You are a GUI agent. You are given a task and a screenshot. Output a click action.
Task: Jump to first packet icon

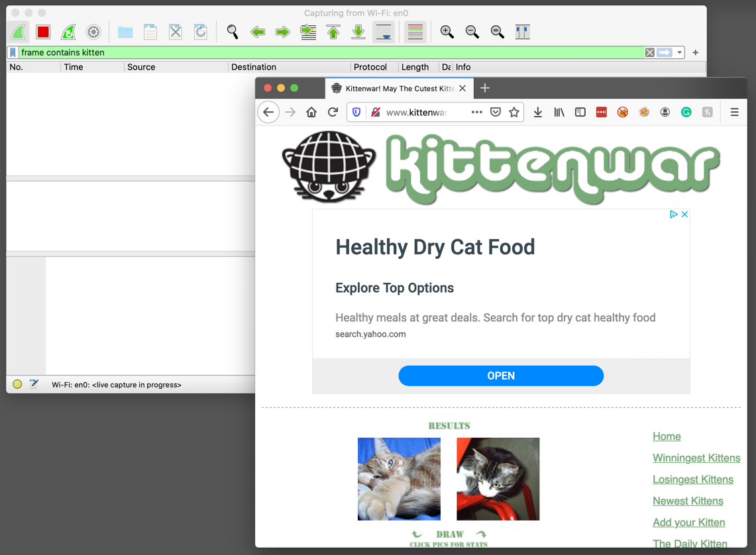coord(333,32)
